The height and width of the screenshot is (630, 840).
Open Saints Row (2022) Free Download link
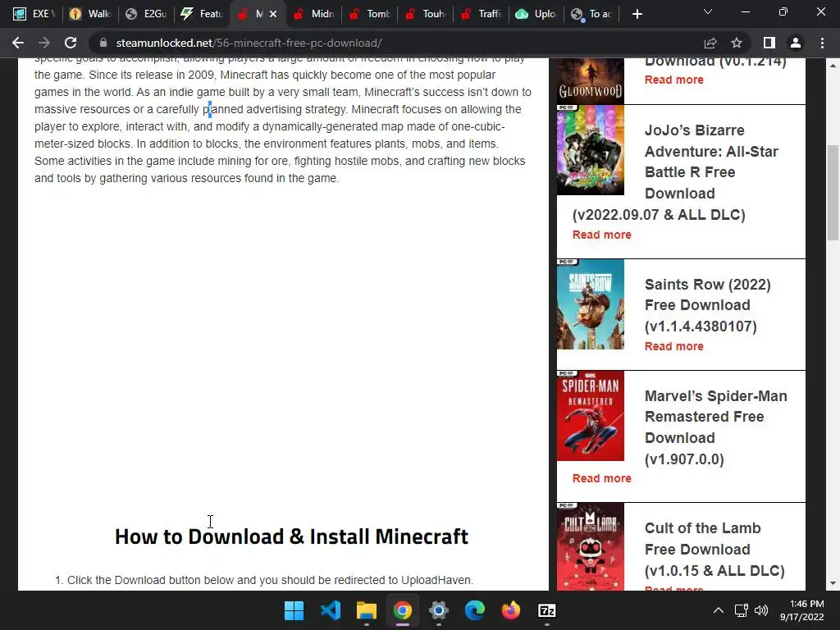tap(708, 305)
